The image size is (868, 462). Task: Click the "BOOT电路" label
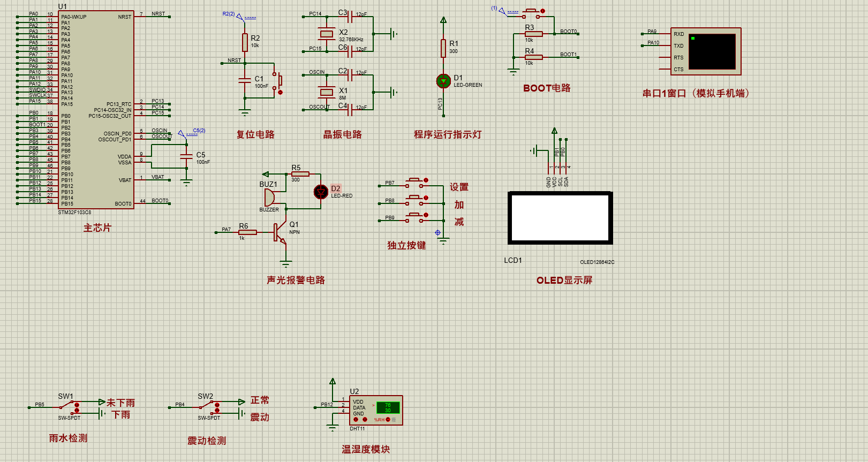(x=547, y=88)
